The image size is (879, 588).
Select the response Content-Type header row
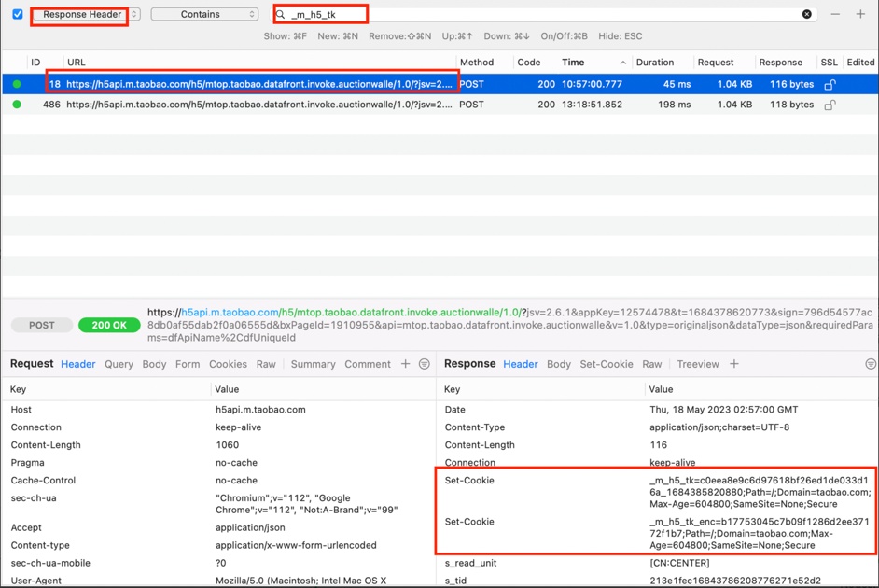click(x=657, y=427)
